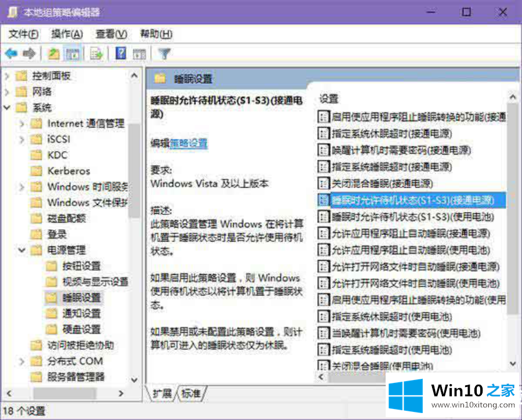Select 启用使应用程序阻止睡眠转换的功能(接通电源) policy

[412, 116]
